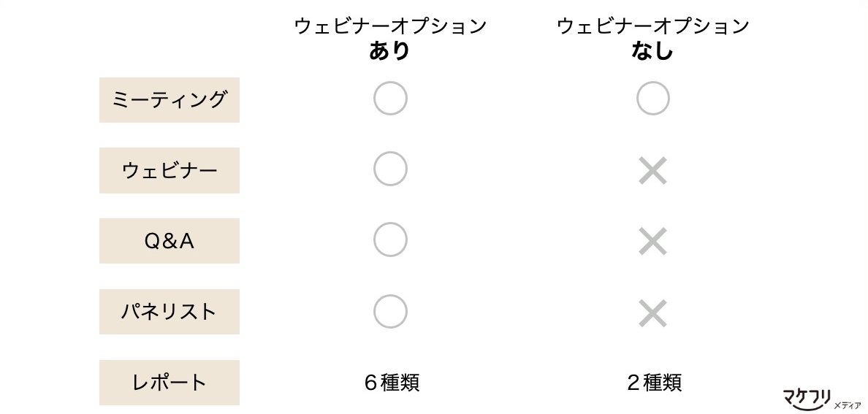This screenshot has height=414, width=868.
Task: Select the レポート label box
Action: click(170, 383)
